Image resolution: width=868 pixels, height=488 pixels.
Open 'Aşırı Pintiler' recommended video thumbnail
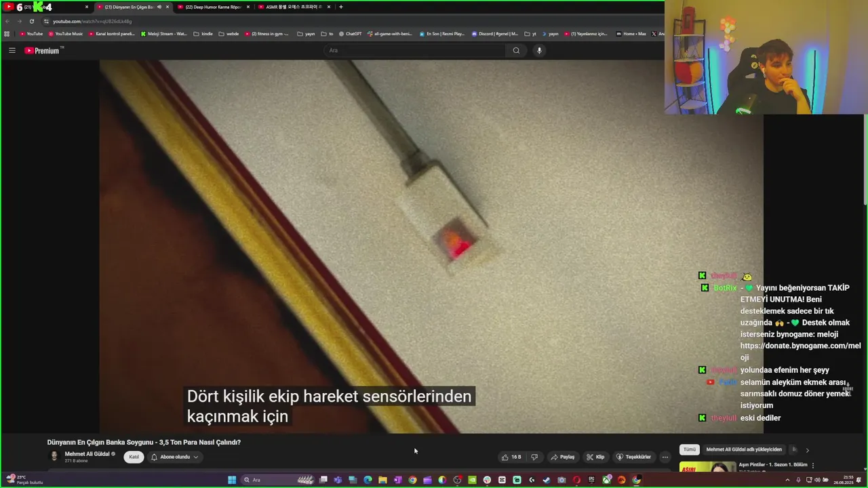pos(708,466)
